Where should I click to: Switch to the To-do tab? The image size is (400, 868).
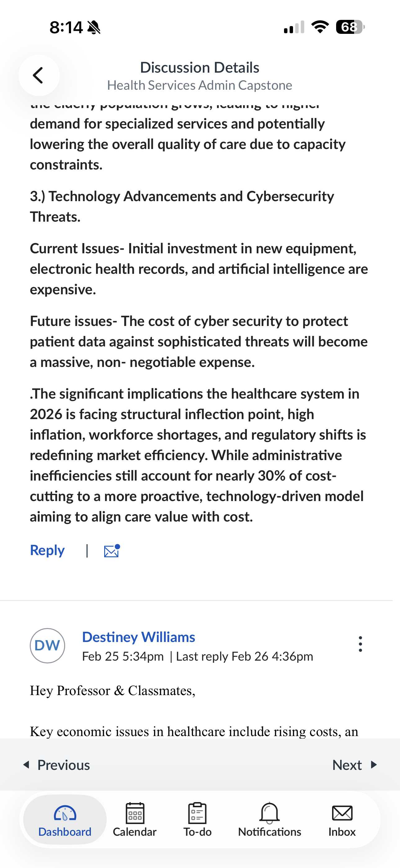[197, 820]
